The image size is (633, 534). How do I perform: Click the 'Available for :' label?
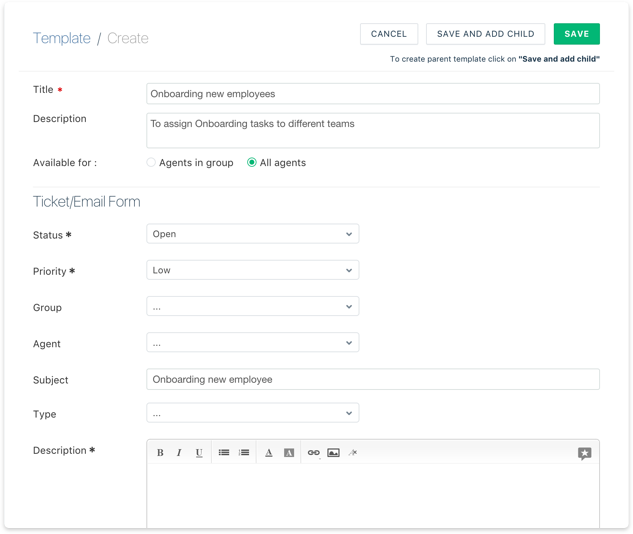(x=65, y=163)
